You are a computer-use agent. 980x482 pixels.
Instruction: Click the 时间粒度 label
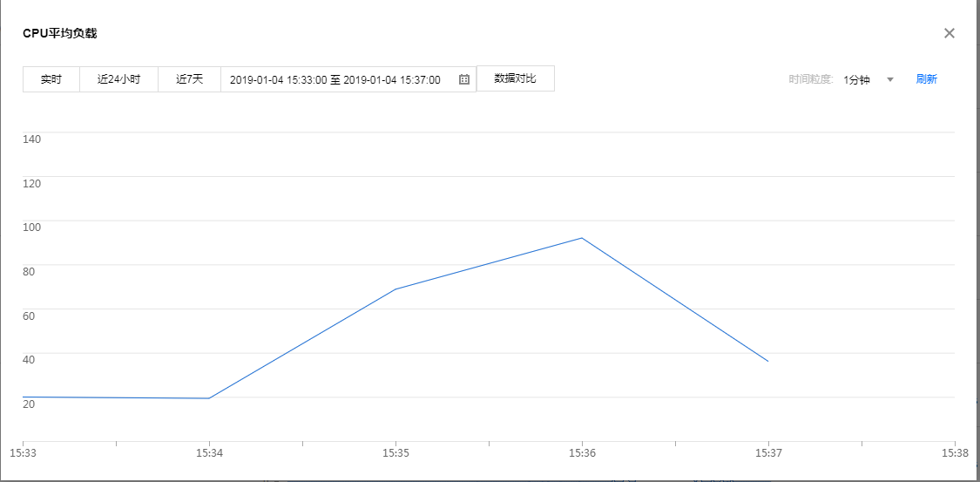811,79
